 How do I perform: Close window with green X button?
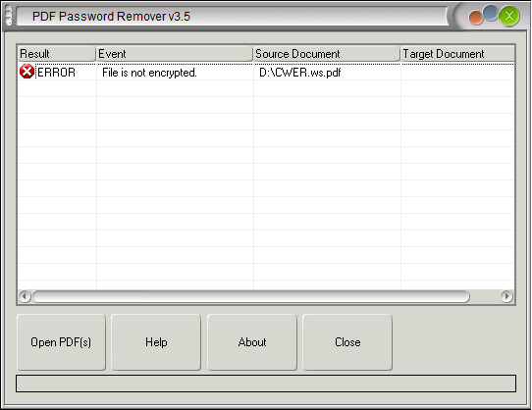[509, 16]
